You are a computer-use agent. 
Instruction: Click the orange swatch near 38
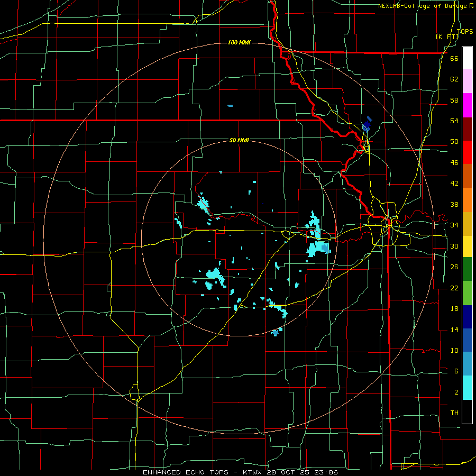(467, 200)
